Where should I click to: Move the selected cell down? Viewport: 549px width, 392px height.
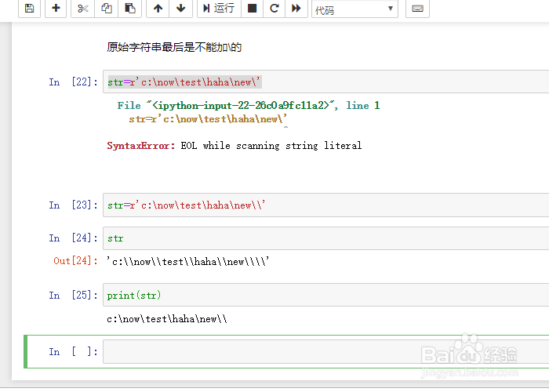(x=180, y=8)
